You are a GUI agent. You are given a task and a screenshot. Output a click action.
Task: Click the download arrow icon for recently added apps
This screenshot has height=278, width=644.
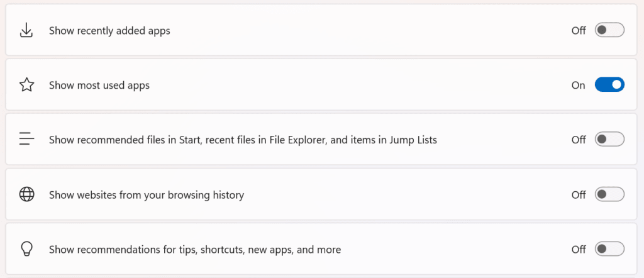click(x=26, y=30)
